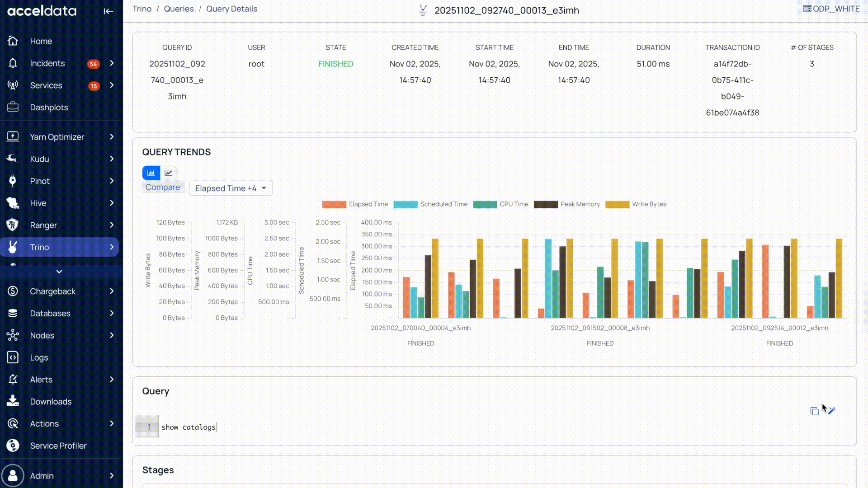Go to the Queries breadcrumb
The image size is (868, 488).
179,9
